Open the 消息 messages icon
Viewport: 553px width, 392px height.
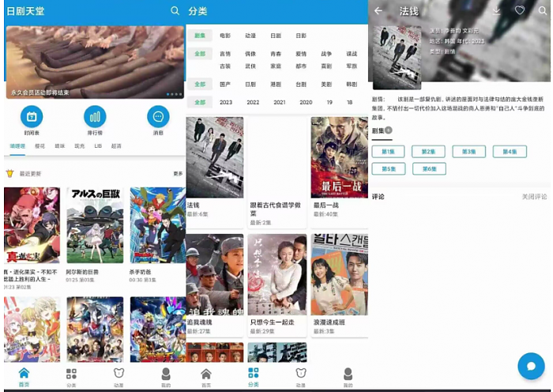pyautogui.click(x=158, y=117)
